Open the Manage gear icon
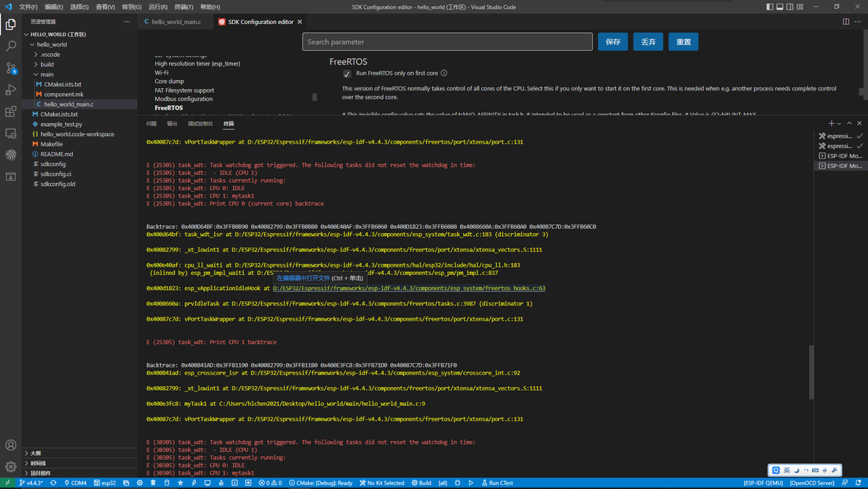Screen dimensions: 868x489 pyautogui.click(x=10, y=467)
